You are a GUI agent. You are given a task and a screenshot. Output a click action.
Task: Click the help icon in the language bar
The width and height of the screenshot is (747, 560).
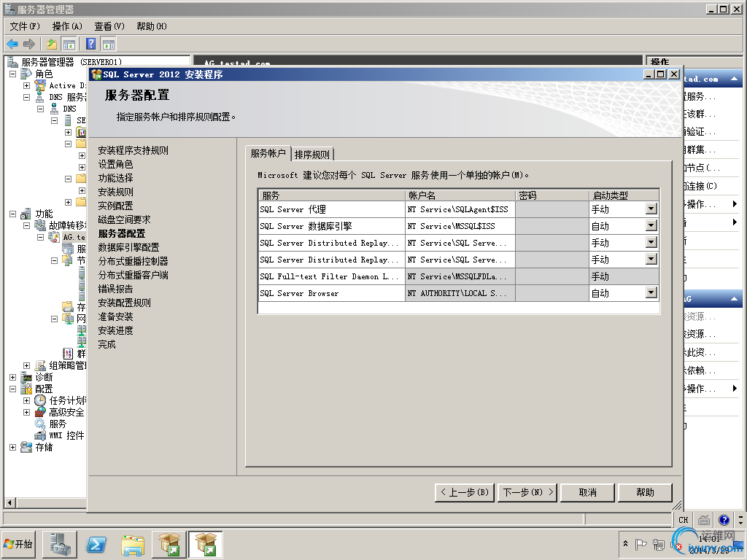coord(724,520)
